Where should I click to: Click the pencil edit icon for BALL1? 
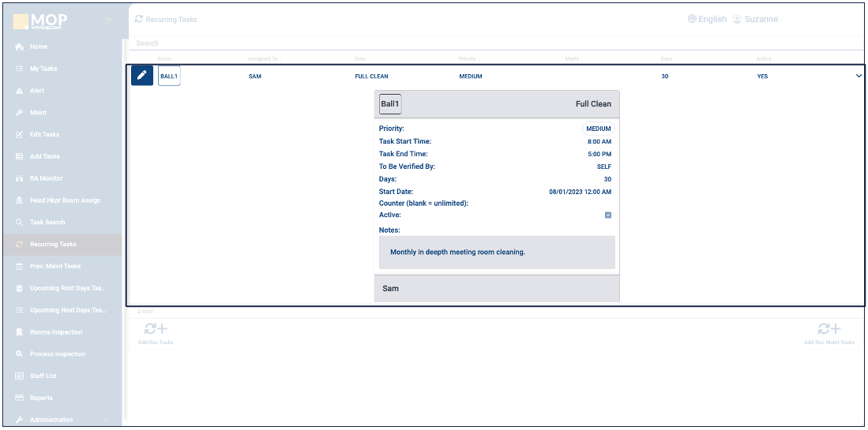click(x=142, y=76)
